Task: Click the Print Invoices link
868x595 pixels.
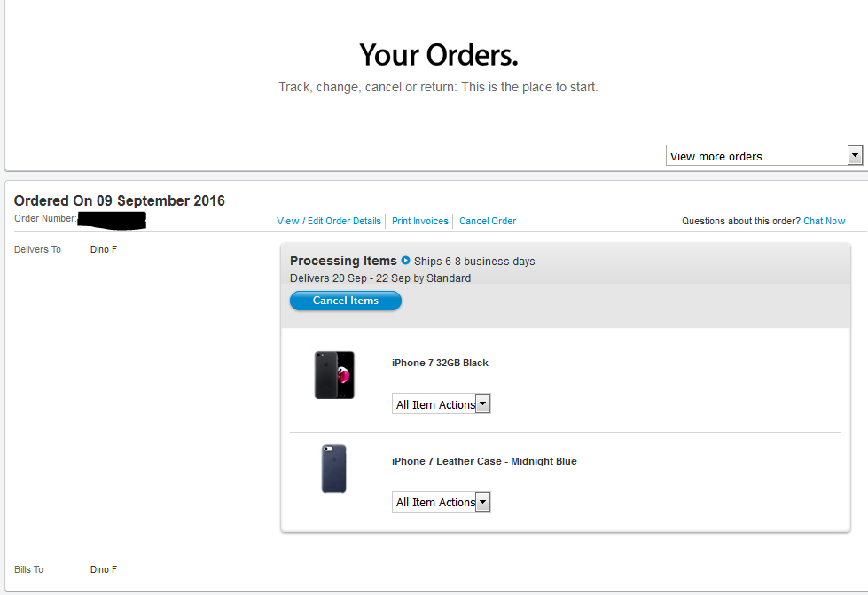Action: click(420, 221)
